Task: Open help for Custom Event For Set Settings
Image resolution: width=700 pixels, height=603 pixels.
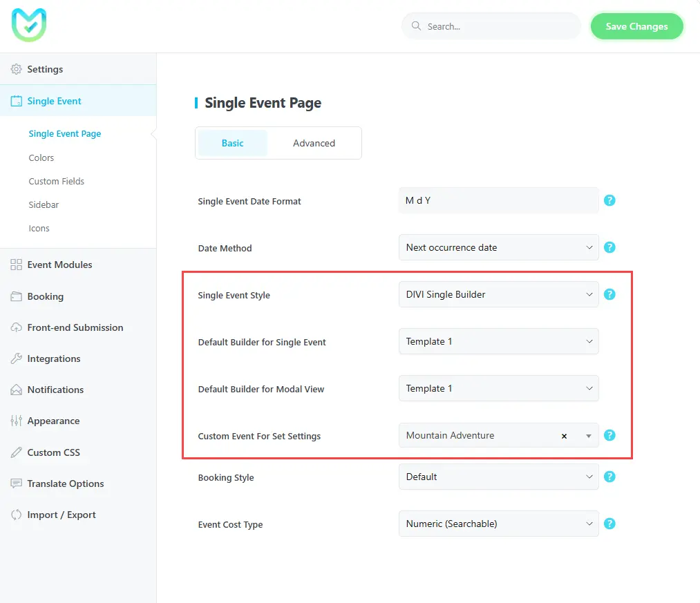Action: pos(609,435)
